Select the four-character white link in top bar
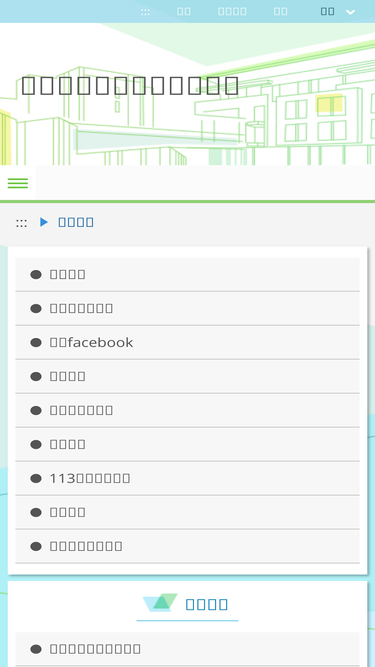This screenshot has width=375, height=667. 232,11
